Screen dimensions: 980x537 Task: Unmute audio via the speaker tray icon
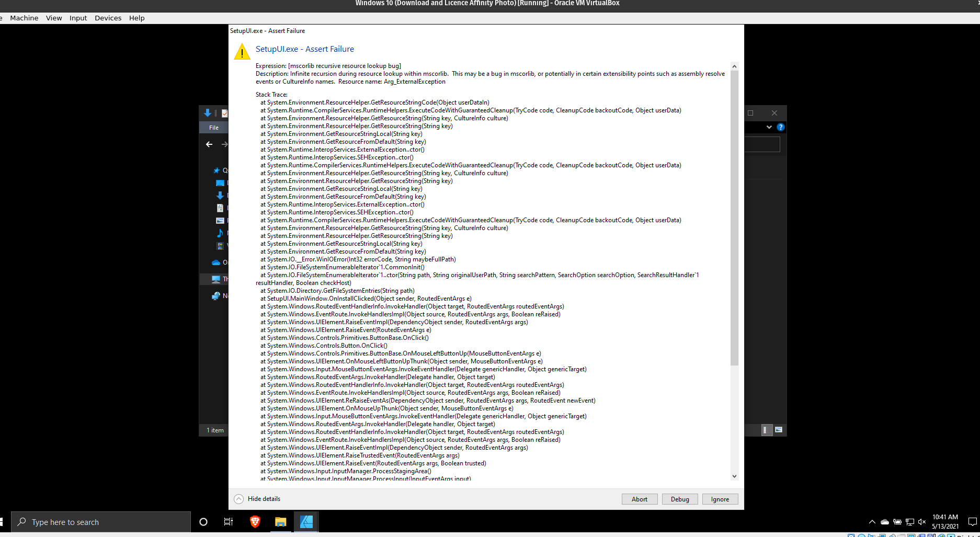921,521
